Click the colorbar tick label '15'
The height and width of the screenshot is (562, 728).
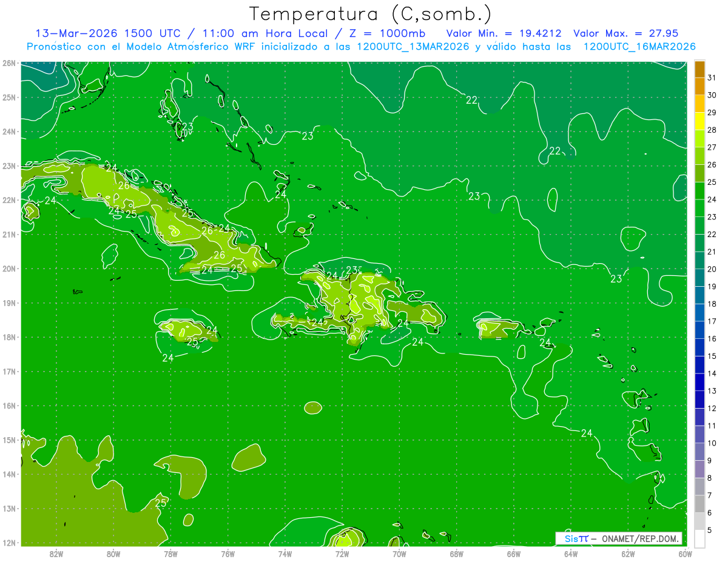coord(712,356)
